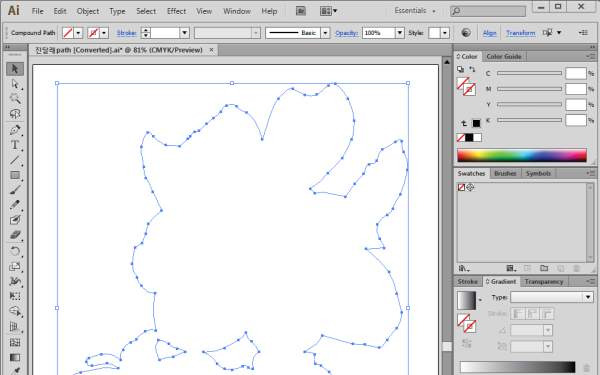This screenshot has width=600, height=375.
Task: Open the Arrange Documents dropdown
Action: (x=329, y=11)
